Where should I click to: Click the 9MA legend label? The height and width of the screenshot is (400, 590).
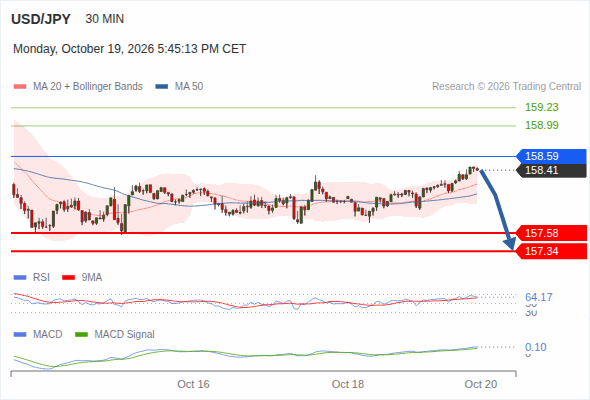pos(92,278)
